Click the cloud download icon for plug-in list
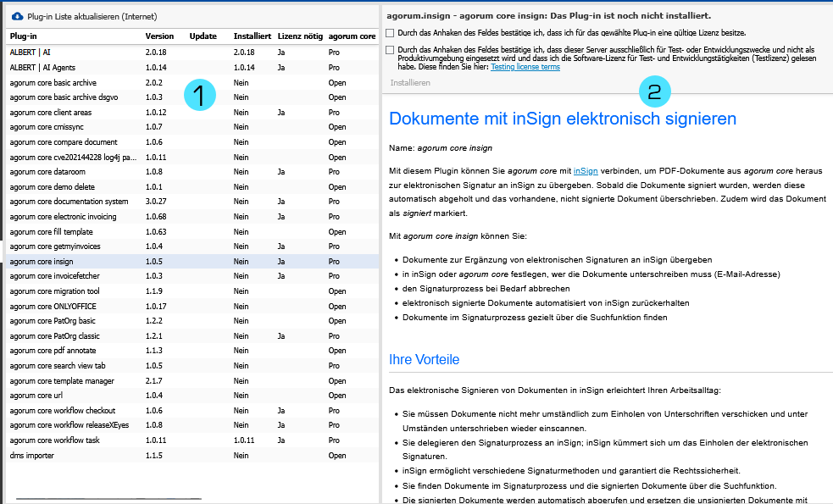This screenshot has width=833, height=504. pyautogui.click(x=18, y=16)
